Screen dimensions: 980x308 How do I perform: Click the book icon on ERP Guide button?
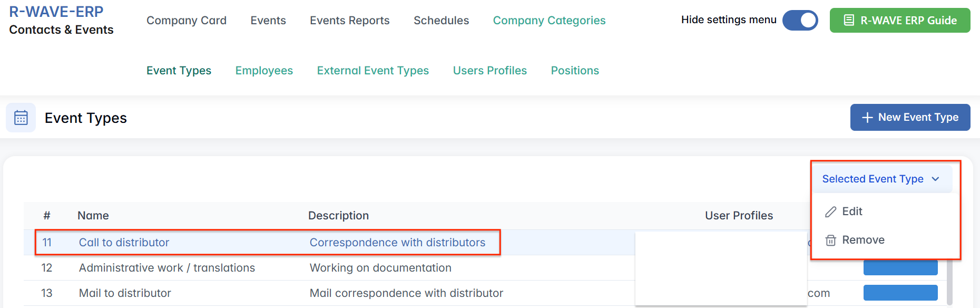[x=849, y=21]
